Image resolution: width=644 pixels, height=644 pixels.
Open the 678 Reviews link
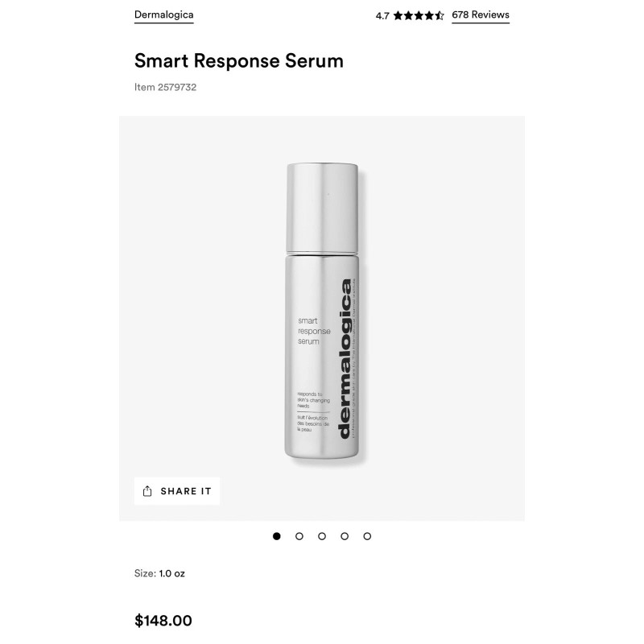(x=481, y=14)
